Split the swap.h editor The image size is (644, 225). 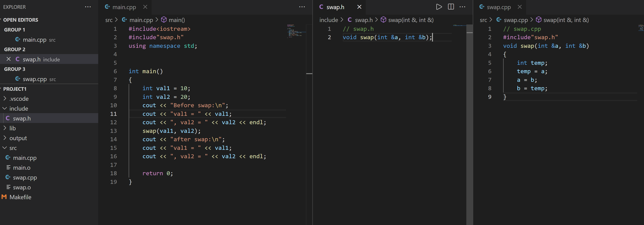click(x=451, y=7)
